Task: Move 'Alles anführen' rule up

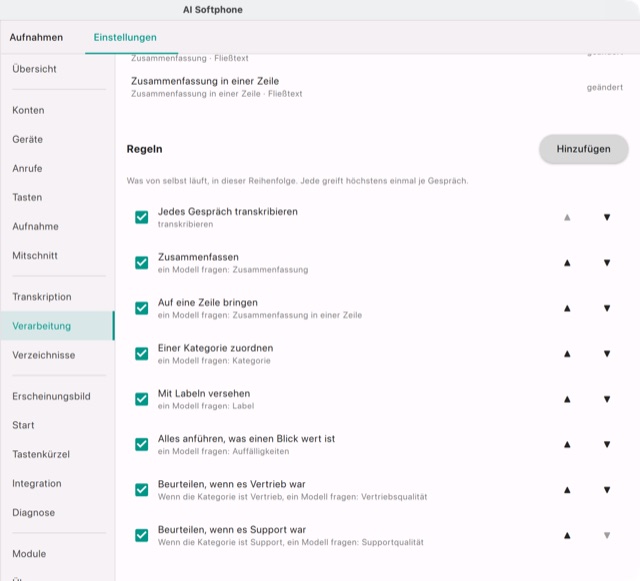Action: click(x=567, y=444)
